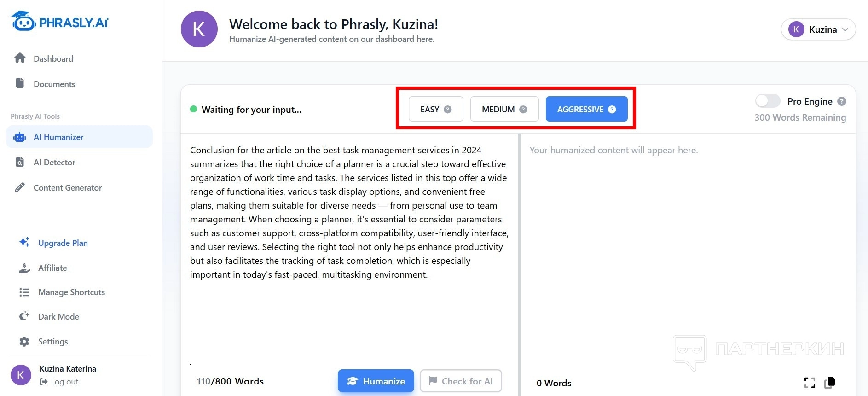Open the AI Detector tool
Image resolution: width=868 pixels, height=396 pixels.
click(54, 163)
